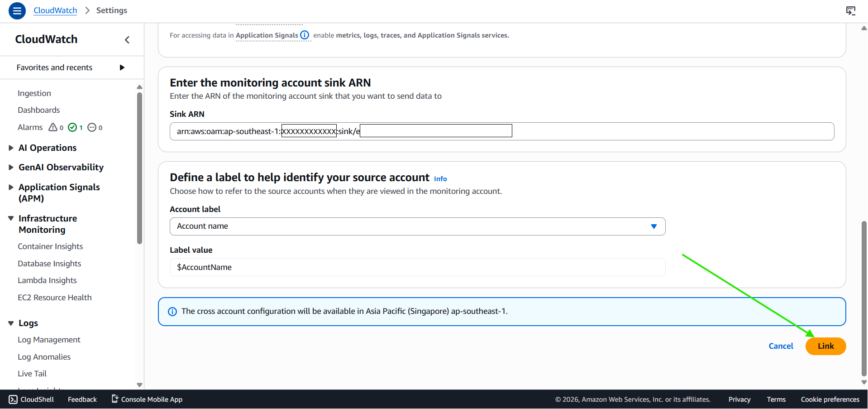Open the Account label dropdown
Viewport: 868px width, 409px height.
point(417,226)
